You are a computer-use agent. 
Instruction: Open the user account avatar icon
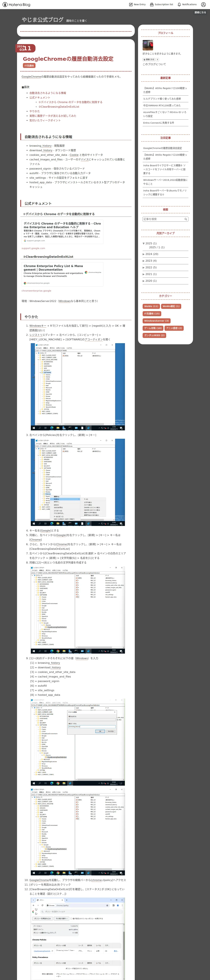click(203, 5)
